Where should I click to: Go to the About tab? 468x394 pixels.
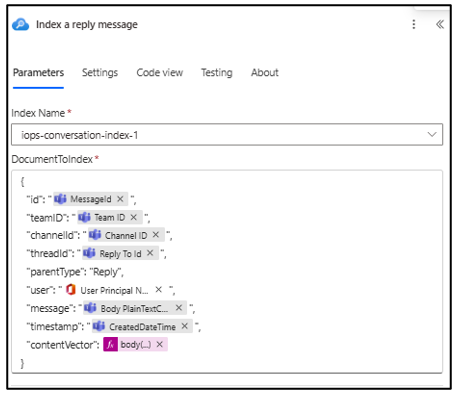pos(265,72)
